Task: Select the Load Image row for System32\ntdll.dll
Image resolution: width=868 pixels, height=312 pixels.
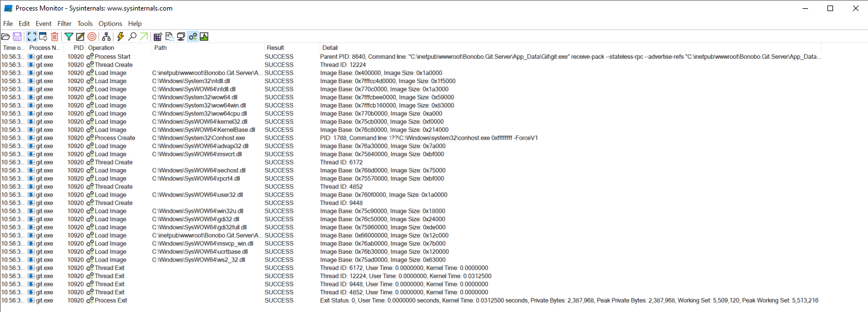Action: click(x=412, y=81)
